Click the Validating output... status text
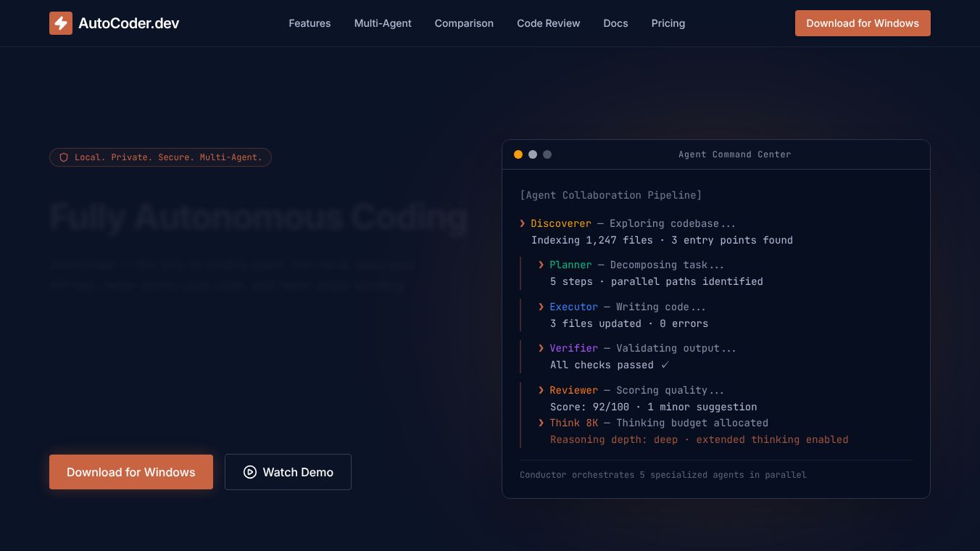This screenshot has height=551, width=980. pos(676,348)
